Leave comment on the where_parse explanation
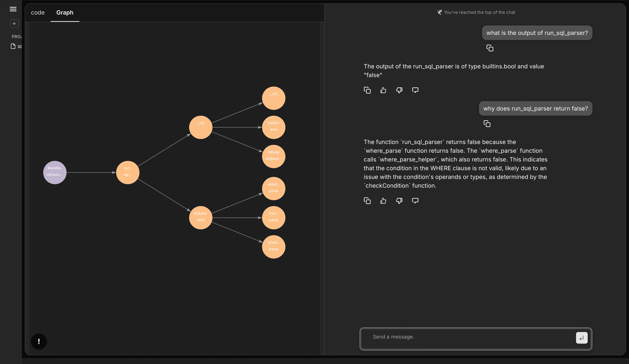 coord(415,201)
